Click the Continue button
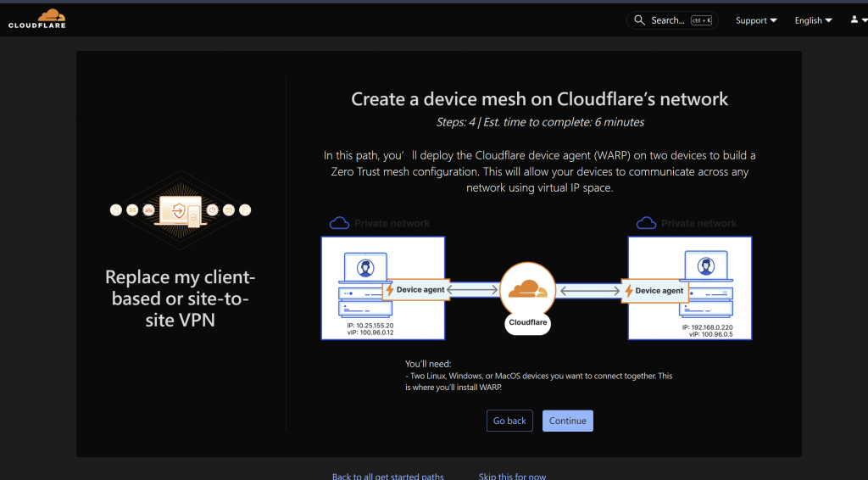Screen dimensions: 868x480 click(567, 421)
